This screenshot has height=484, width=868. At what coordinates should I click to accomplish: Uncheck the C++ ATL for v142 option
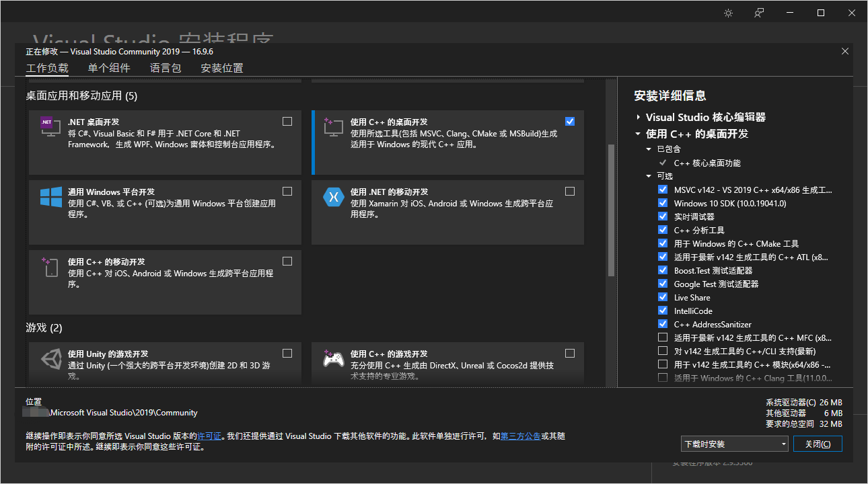pos(663,257)
